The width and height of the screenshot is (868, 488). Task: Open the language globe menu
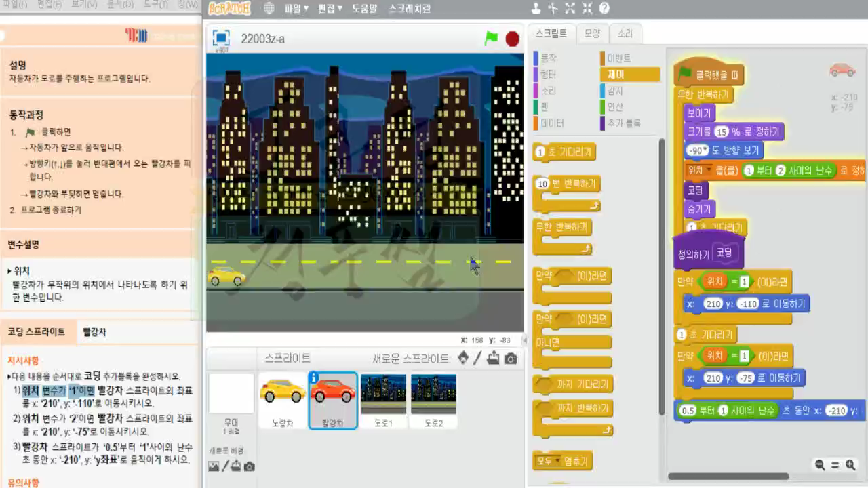coord(269,9)
